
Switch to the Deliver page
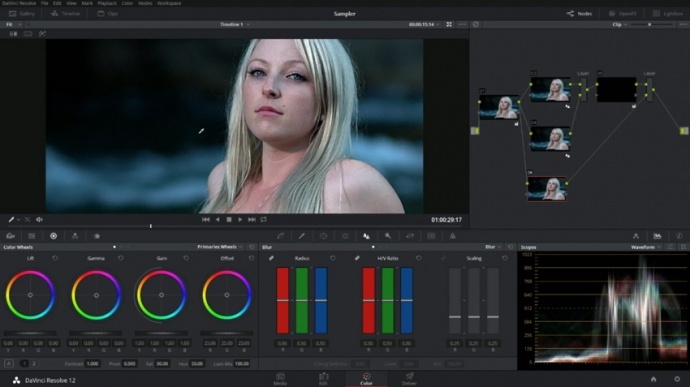coord(409,379)
